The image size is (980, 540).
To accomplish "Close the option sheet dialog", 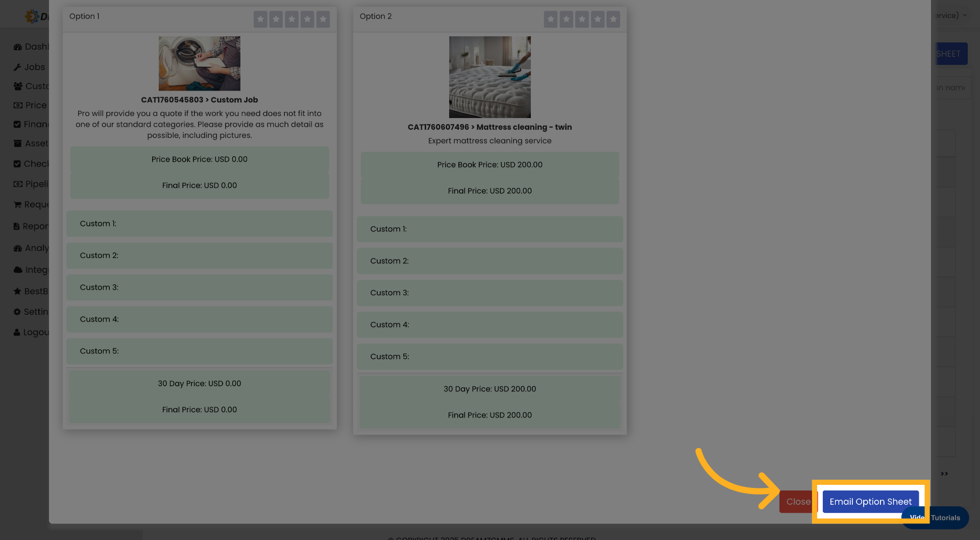I will 798,501.
